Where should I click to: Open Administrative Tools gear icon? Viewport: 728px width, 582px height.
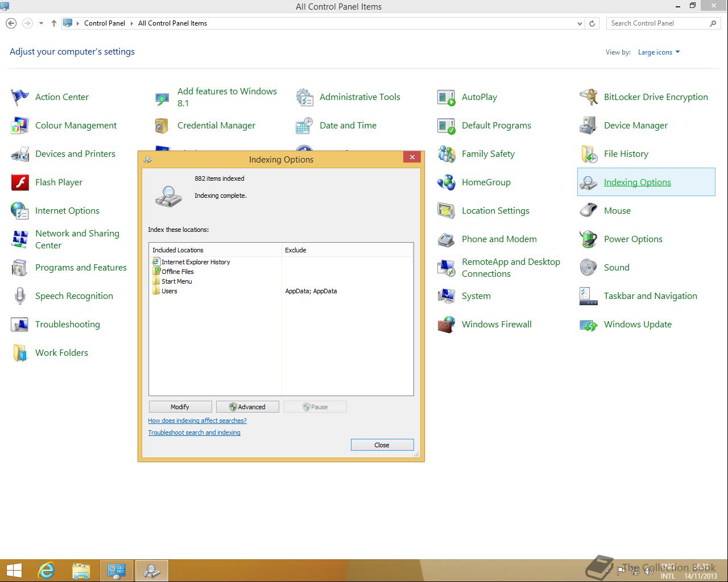point(304,97)
